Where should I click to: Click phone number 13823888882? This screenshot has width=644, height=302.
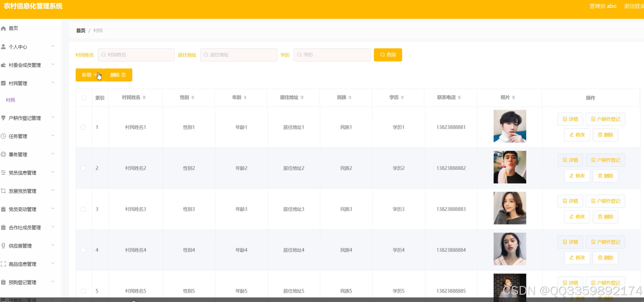(451, 168)
